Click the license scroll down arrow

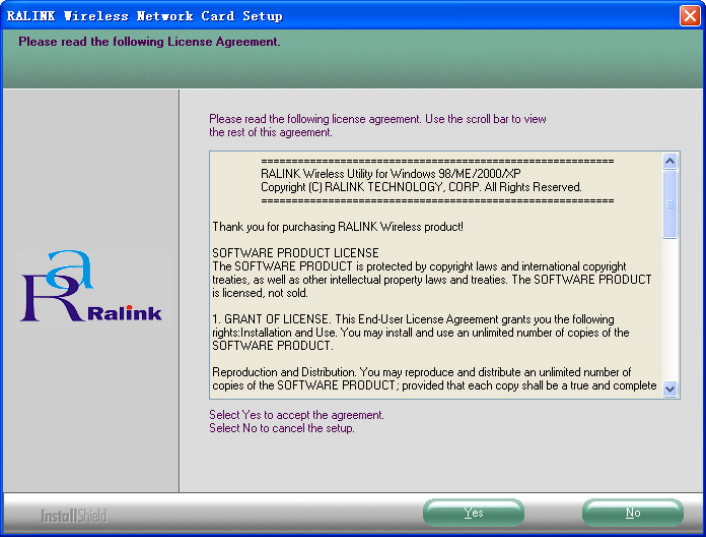click(670, 388)
